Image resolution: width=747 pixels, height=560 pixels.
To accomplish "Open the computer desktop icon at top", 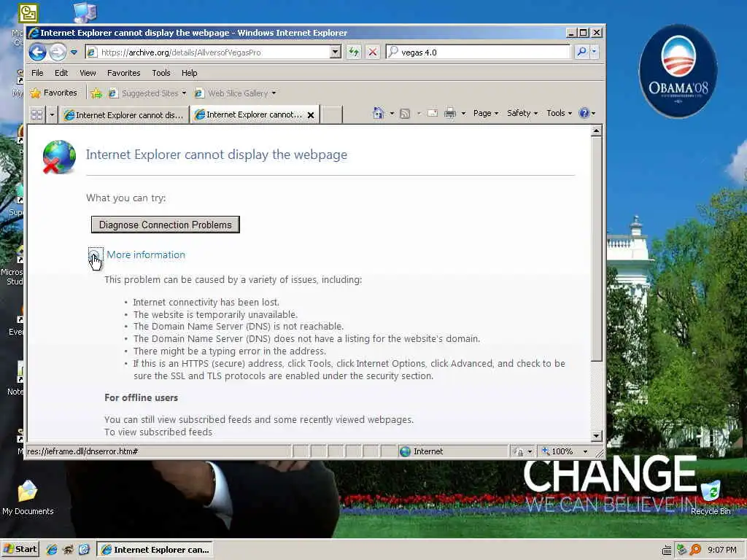I will 86,12.
